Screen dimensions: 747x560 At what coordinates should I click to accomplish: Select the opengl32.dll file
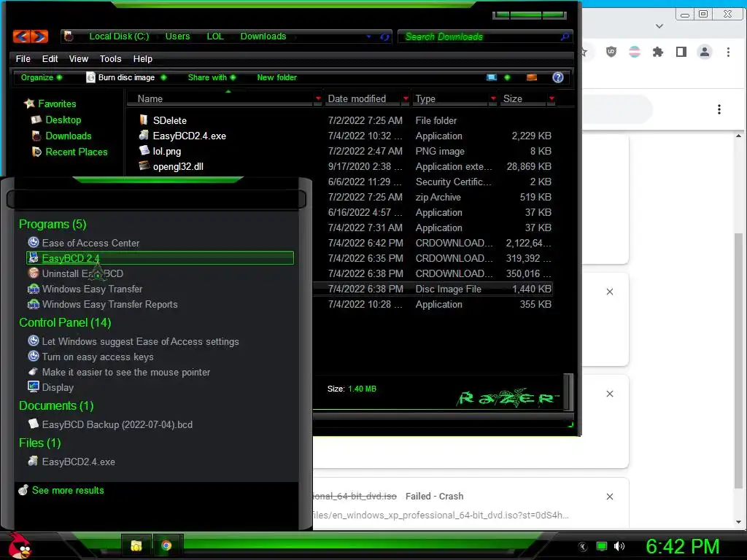coord(178,167)
